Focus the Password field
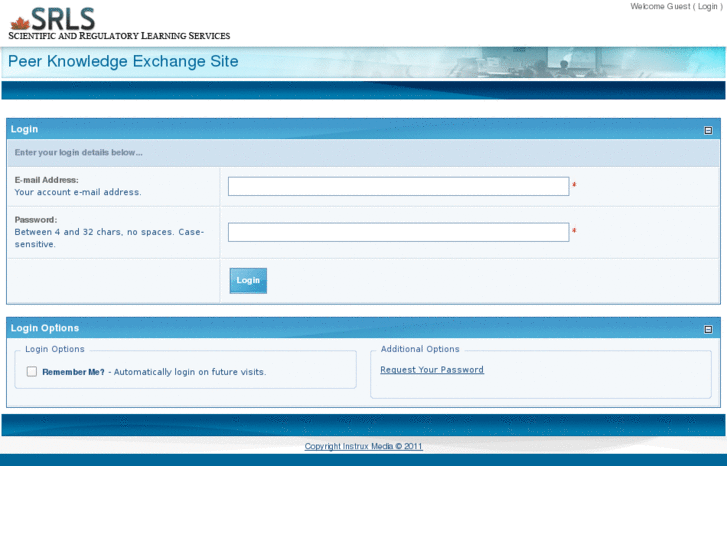Screen dimensions: 727x545 point(398,232)
